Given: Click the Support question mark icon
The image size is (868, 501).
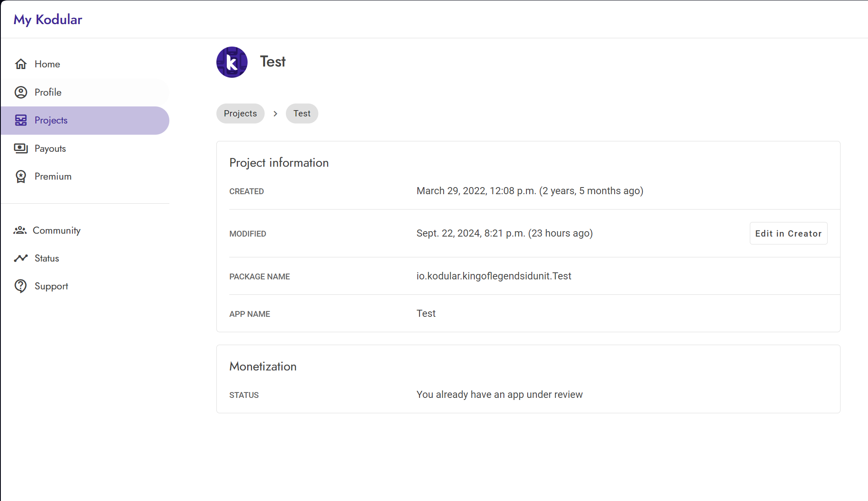Looking at the screenshot, I should pos(21,286).
